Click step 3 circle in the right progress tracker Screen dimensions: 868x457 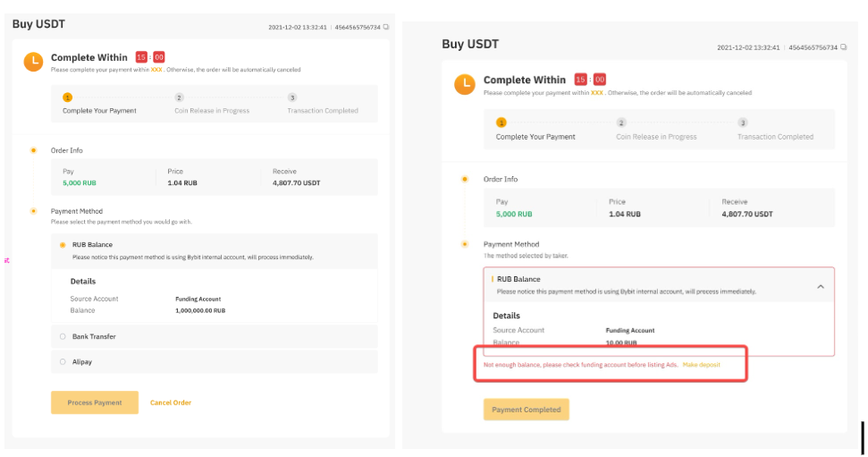[x=743, y=123]
